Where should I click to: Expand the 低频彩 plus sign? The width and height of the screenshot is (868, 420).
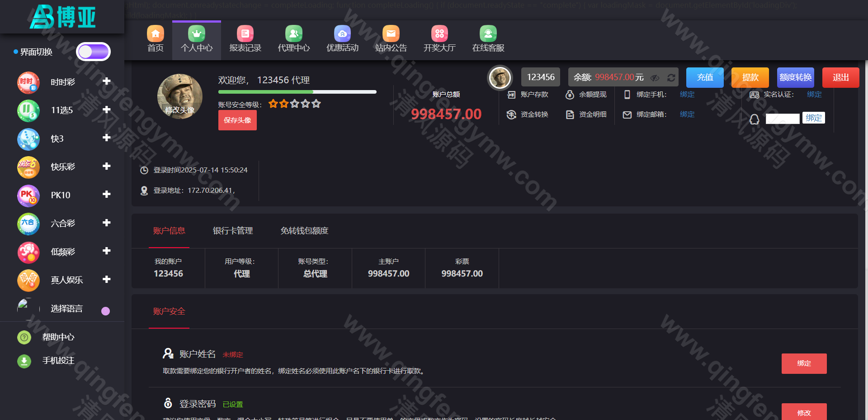click(107, 251)
